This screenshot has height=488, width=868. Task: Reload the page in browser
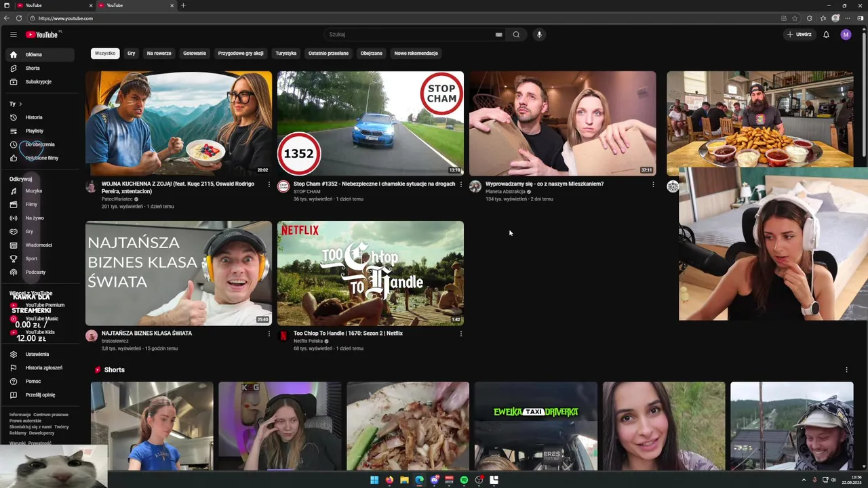(x=18, y=18)
